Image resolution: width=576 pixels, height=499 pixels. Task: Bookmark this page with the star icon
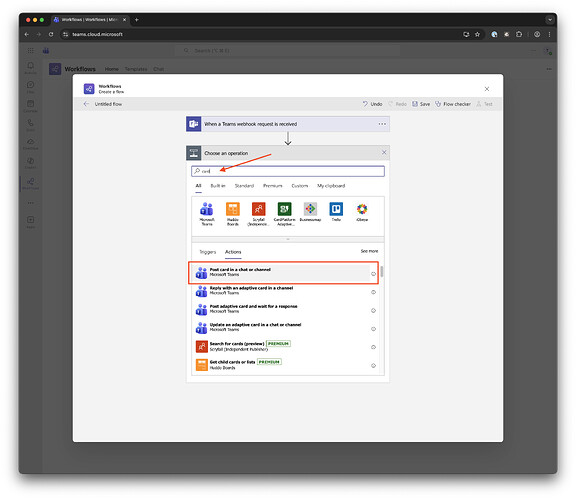tap(477, 34)
